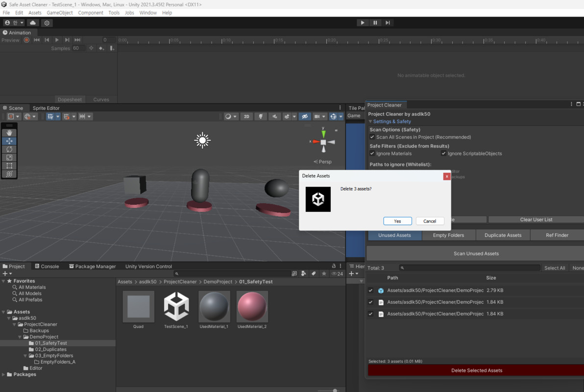
Task: Go to the last animation keyframe
Action: pos(77,40)
